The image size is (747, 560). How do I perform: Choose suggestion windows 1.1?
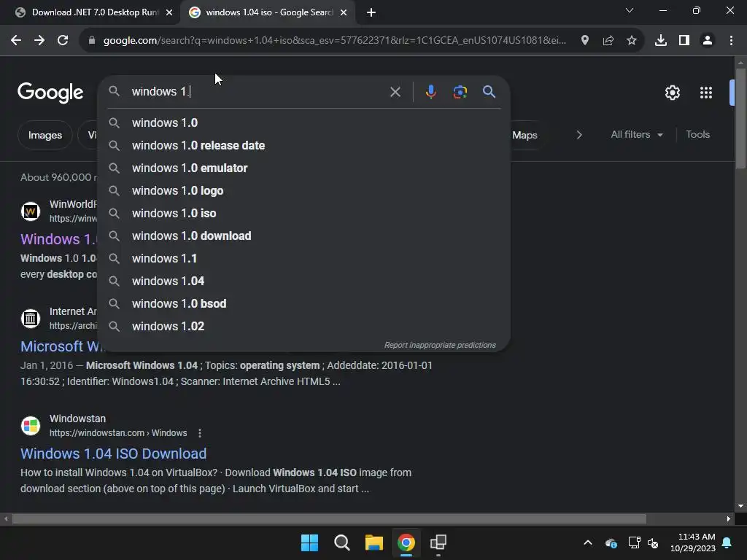tap(304, 259)
